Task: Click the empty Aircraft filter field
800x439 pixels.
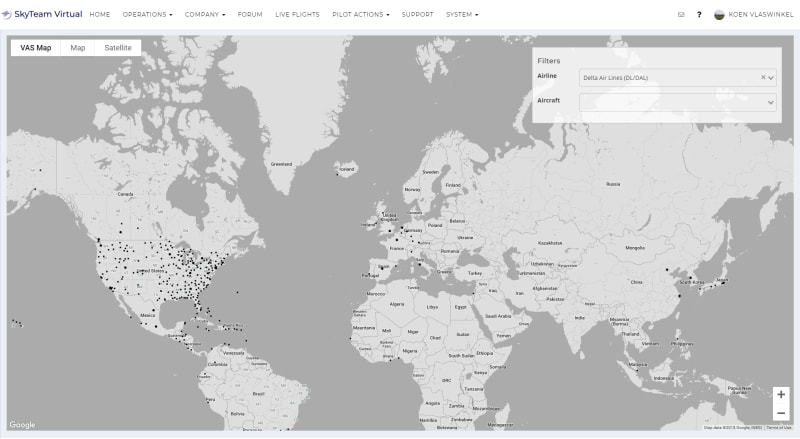Action: pyautogui.click(x=678, y=103)
